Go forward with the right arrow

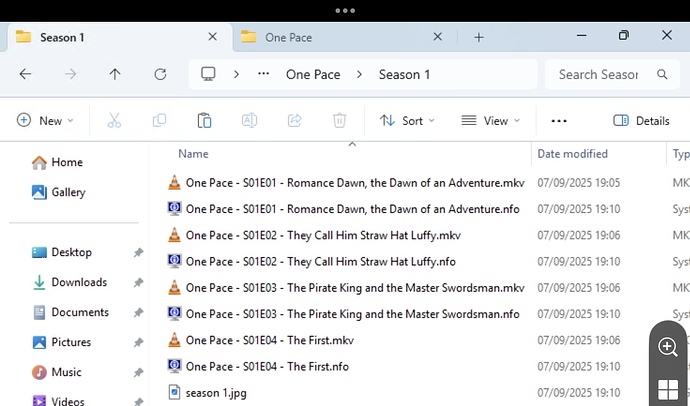(x=70, y=74)
